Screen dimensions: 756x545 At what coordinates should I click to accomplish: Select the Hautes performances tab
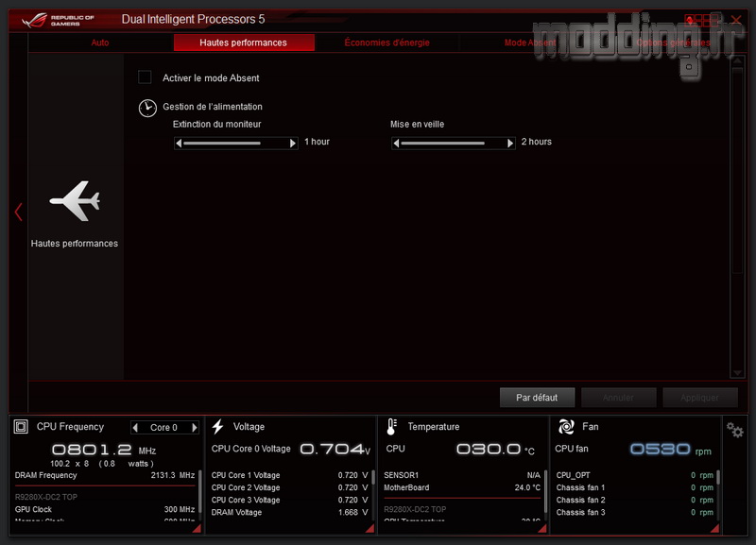point(244,43)
